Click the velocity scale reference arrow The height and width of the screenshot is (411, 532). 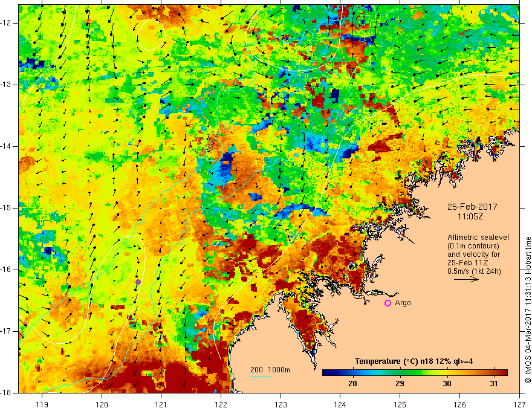pos(466,279)
